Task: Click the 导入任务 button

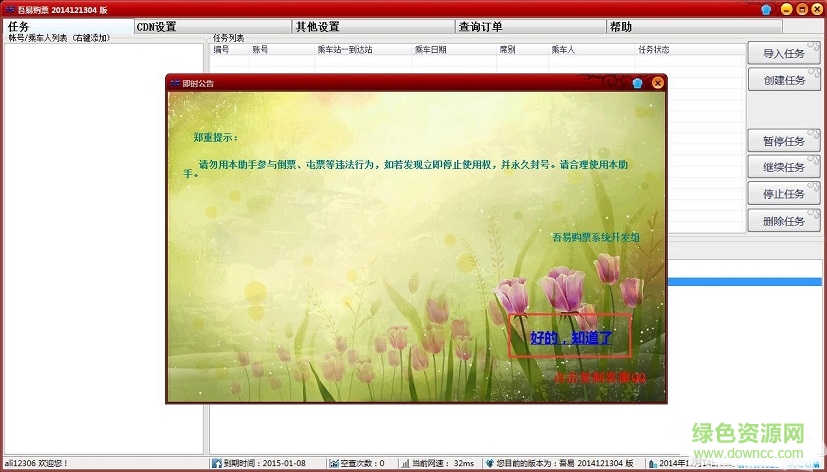Action: [x=784, y=53]
